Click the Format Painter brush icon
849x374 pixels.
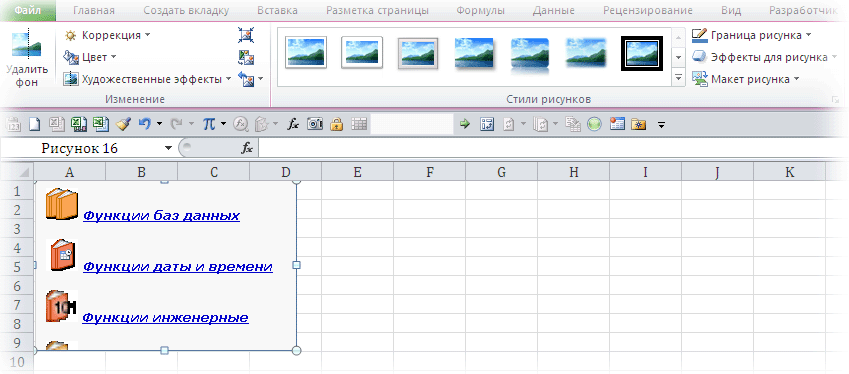[x=123, y=124]
